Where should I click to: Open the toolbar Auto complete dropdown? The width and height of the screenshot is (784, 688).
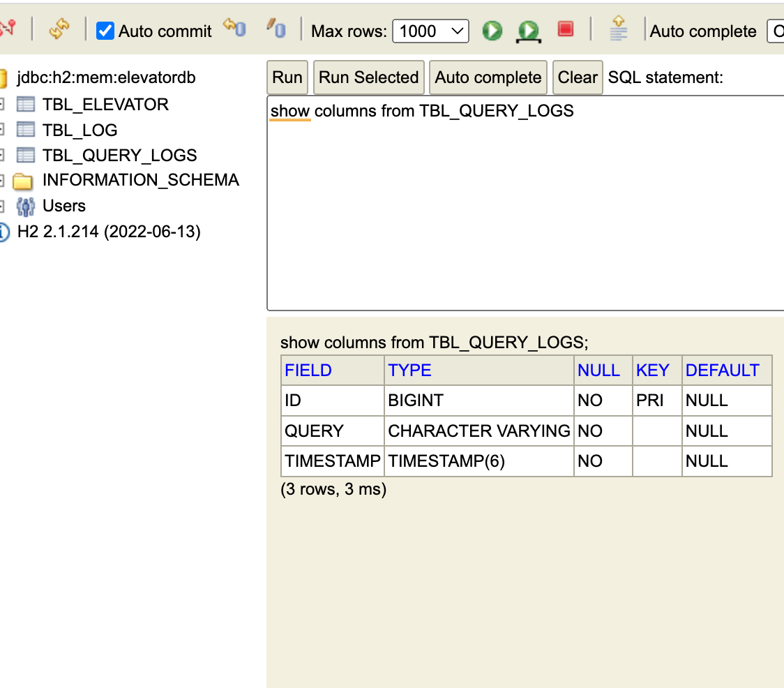tap(776, 31)
